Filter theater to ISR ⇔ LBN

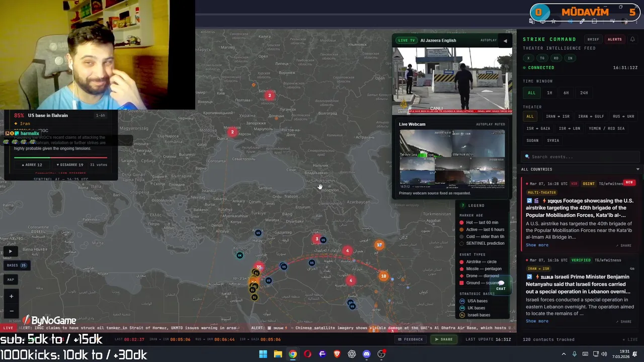[570, 128]
